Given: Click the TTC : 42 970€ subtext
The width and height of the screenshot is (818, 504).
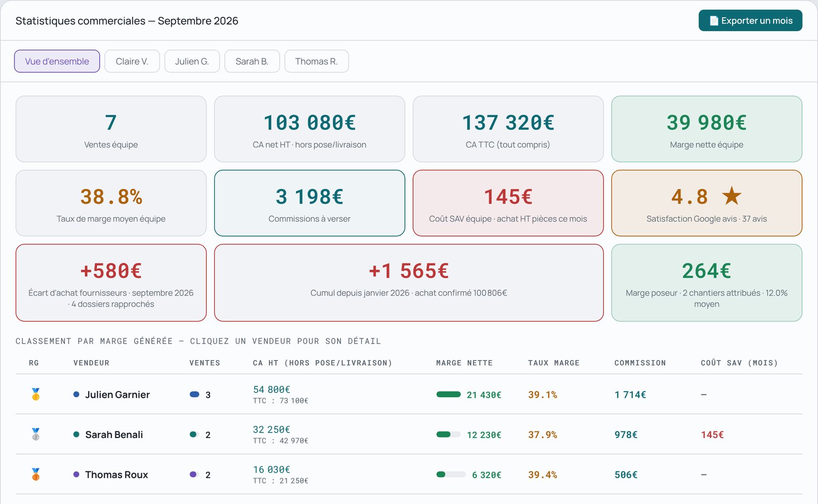Looking at the screenshot, I should (x=281, y=441).
